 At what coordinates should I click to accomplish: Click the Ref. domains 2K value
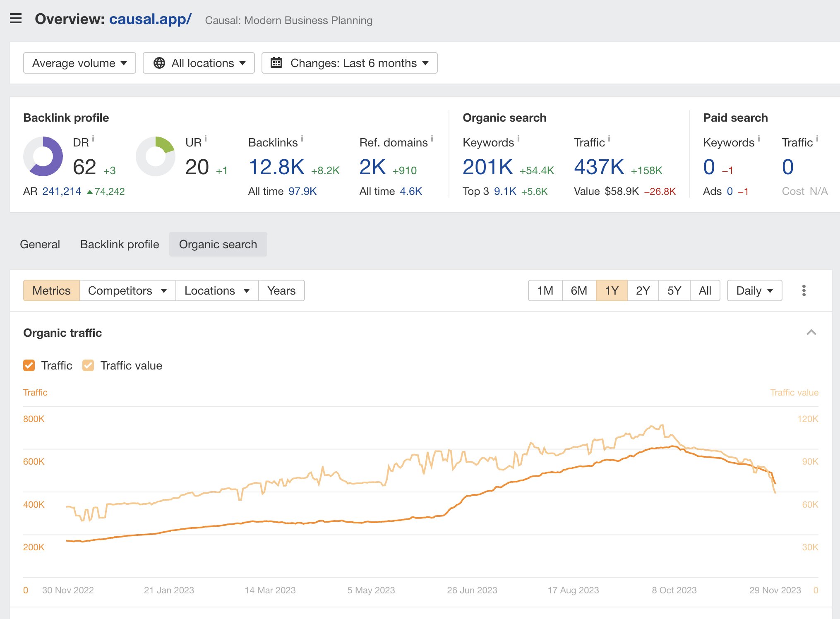click(372, 167)
